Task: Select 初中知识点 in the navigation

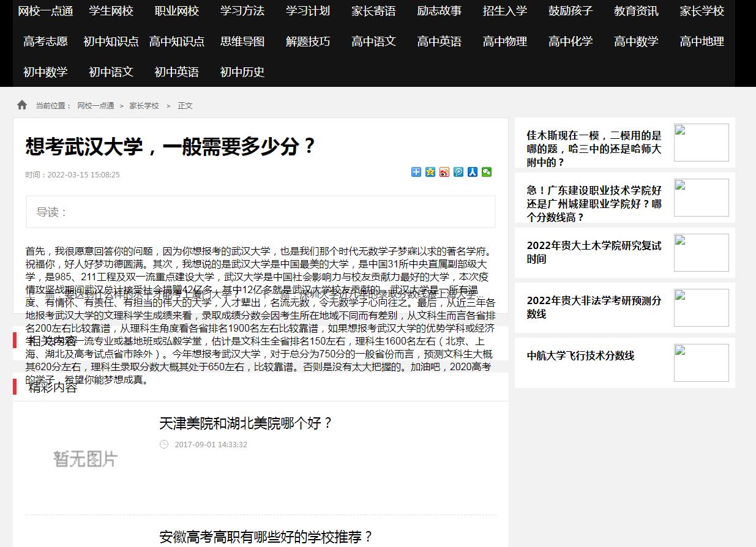Action: tap(111, 42)
